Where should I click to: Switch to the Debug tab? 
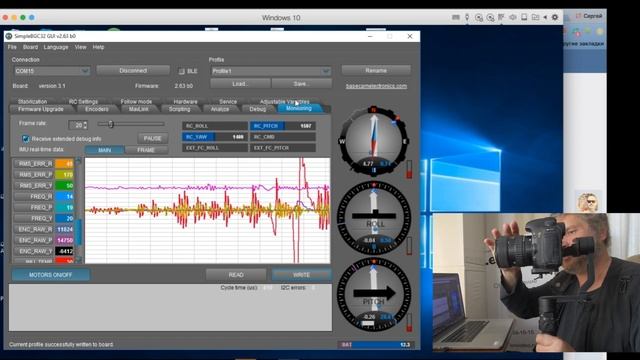point(258,109)
